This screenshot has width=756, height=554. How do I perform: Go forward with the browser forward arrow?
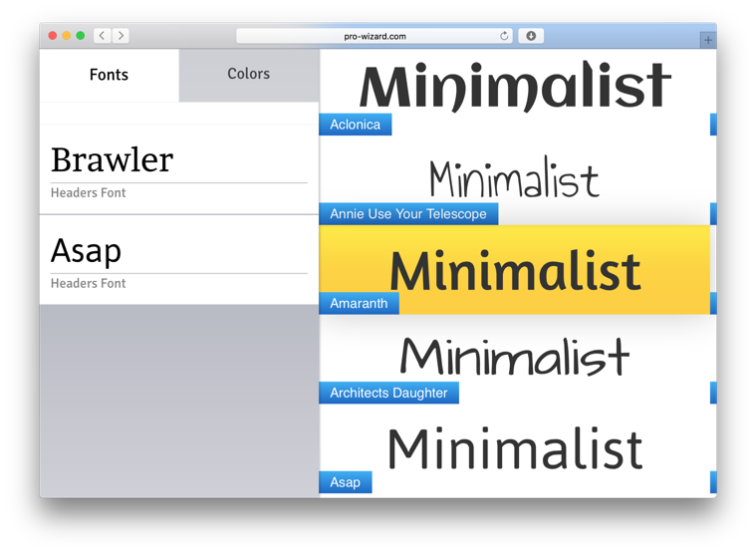click(x=121, y=36)
